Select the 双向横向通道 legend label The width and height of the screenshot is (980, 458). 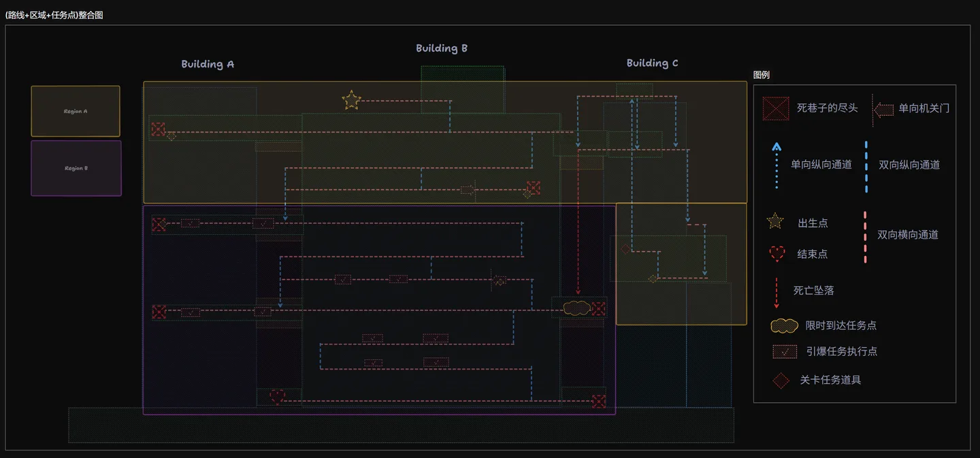[908, 235]
